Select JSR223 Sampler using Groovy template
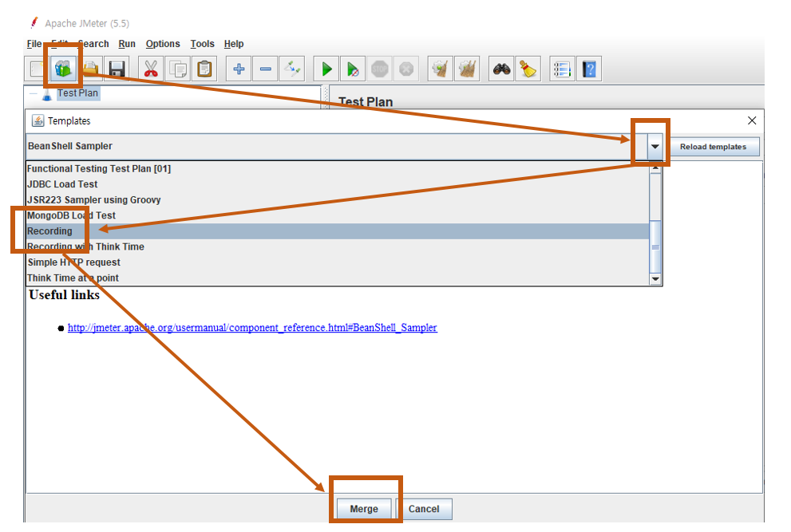Screen dimensions: 791x532 point(337,200)
